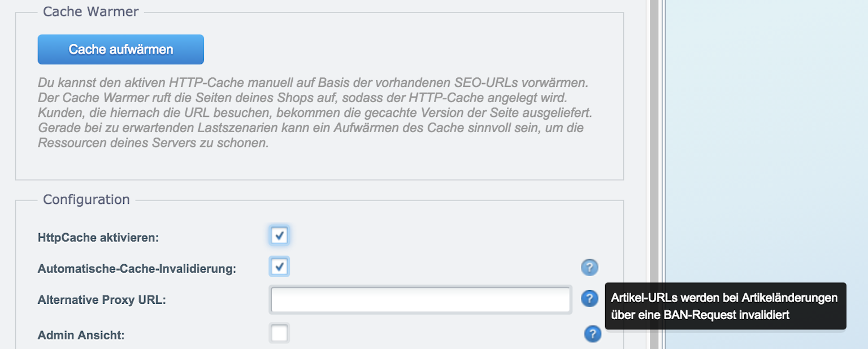Disable the HttpCache aktivieren checkbox
Screen dimensions: 868x349
point(279,235)
